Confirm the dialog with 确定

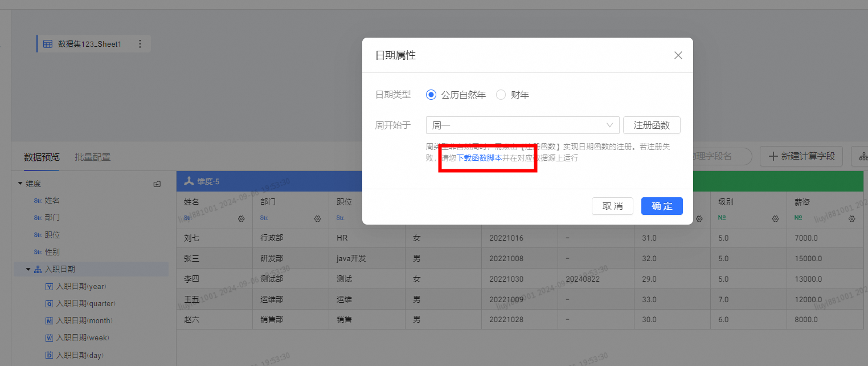pyautogui.click(x=661, y=206)
